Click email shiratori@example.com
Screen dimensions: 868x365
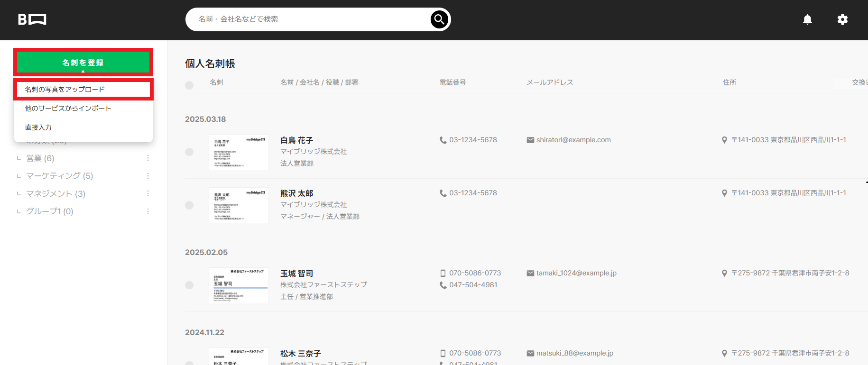[573, 140]
